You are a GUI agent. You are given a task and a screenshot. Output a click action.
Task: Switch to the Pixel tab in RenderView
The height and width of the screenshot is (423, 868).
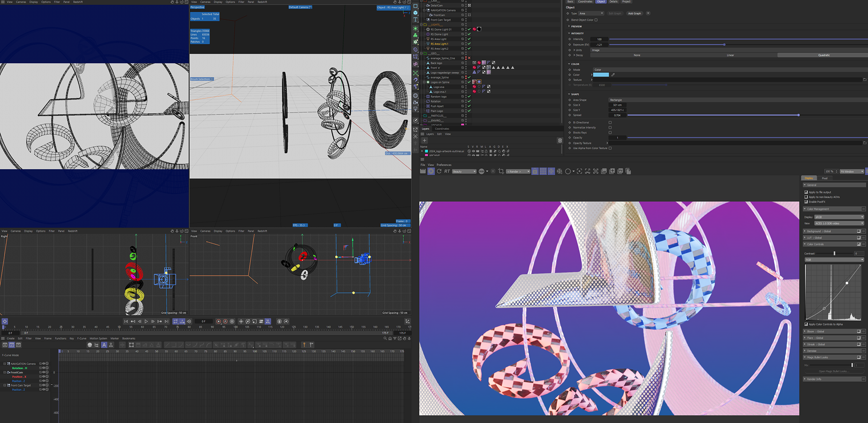825,178
